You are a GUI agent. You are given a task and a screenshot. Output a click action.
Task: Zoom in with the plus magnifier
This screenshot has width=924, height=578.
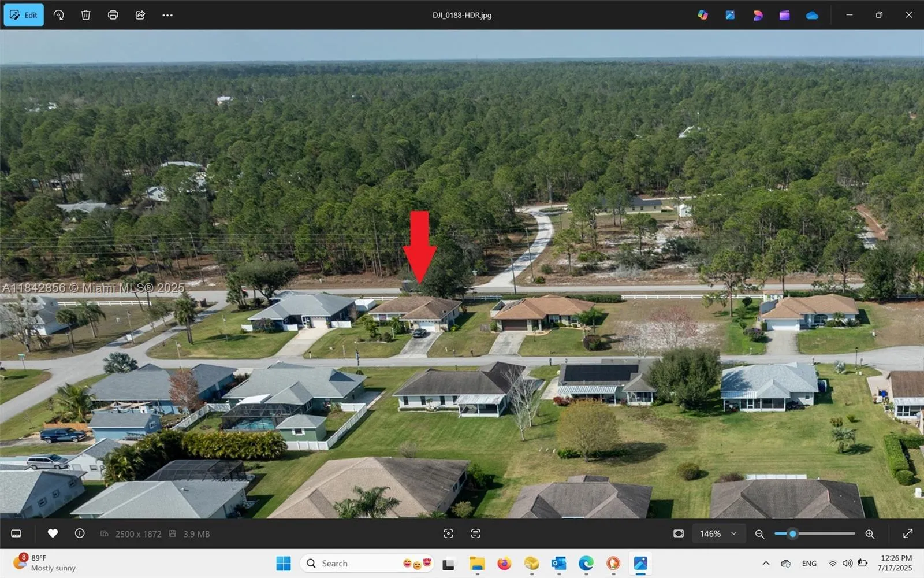coord(870,534)
